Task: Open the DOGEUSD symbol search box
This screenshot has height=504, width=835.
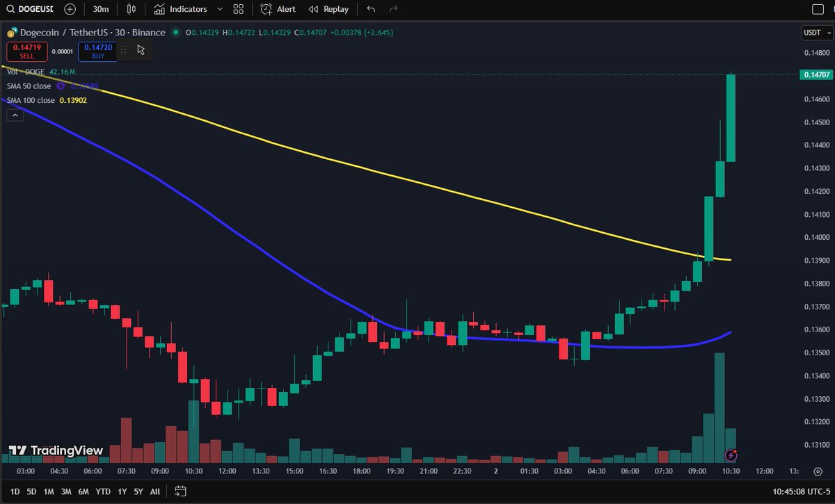Action: click(x=31, y=9)
